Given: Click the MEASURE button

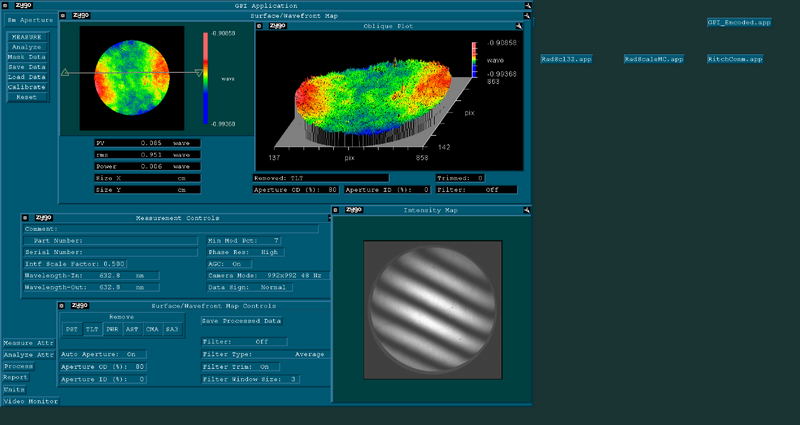Looking at the screenshot, I should (27, 37).
